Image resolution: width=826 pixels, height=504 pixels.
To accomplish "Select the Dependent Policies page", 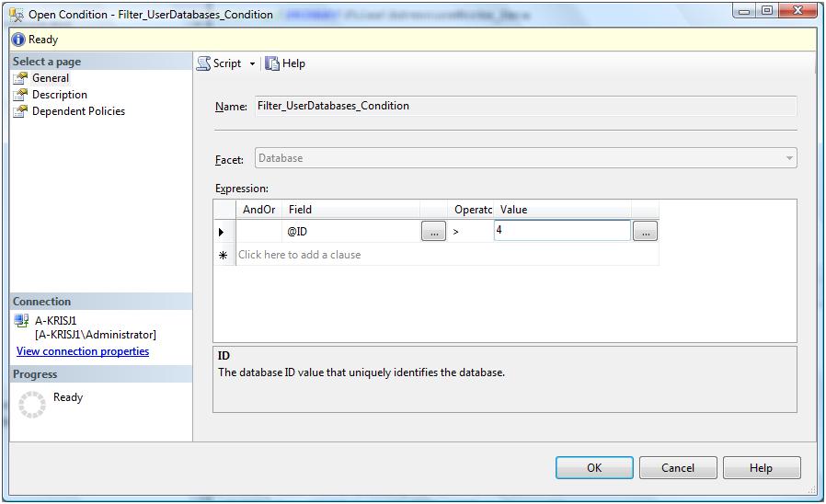I will tap(78, 111).
